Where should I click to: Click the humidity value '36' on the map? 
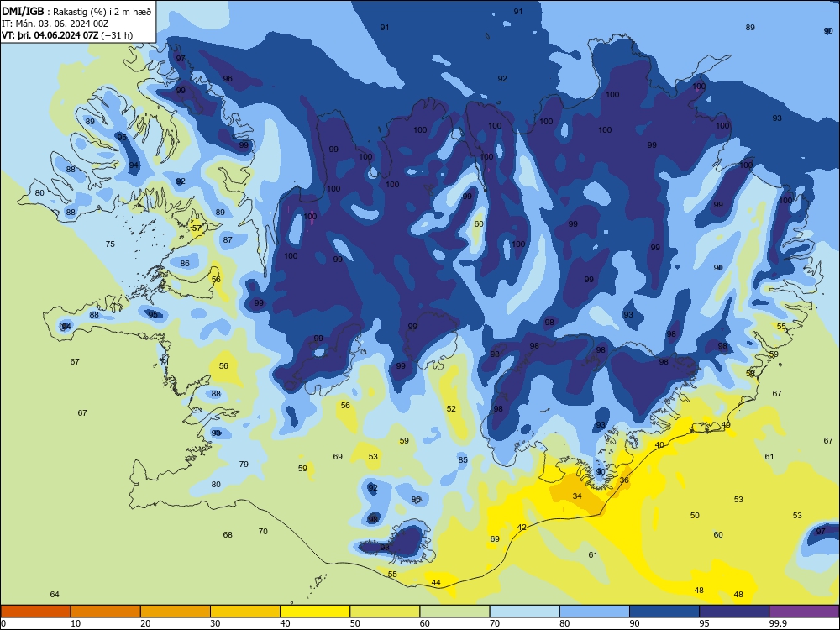(x=624, y=480)
